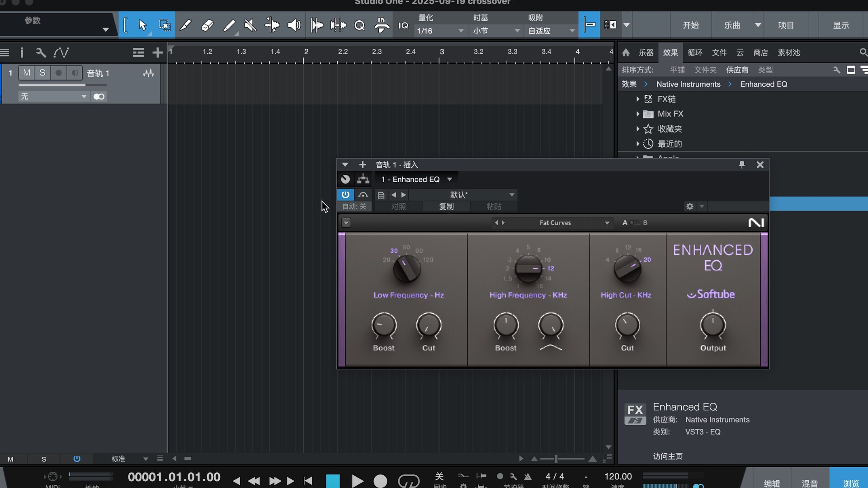Open the snap 自适应 dropdown

coord(552,31)
